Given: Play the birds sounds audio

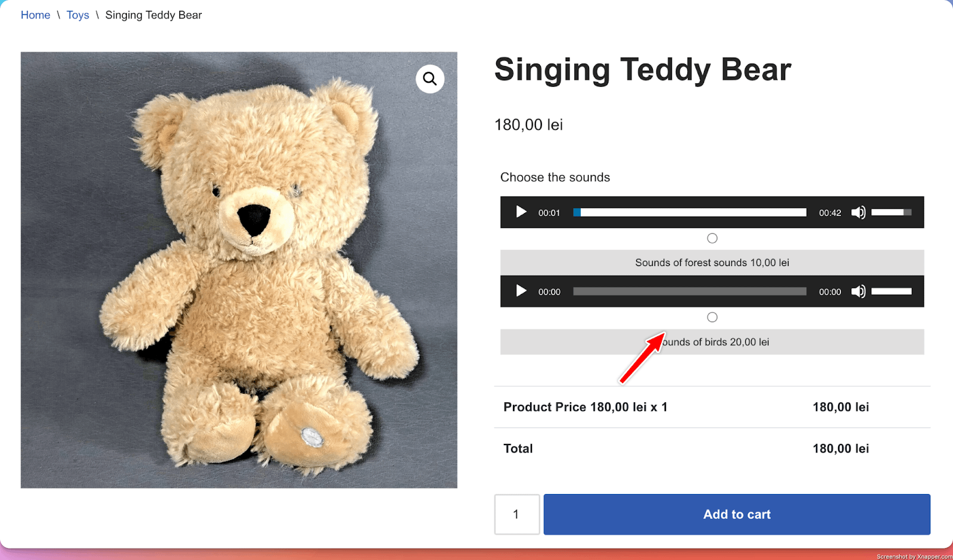Looking at the screenshot, I should (521, 291).
